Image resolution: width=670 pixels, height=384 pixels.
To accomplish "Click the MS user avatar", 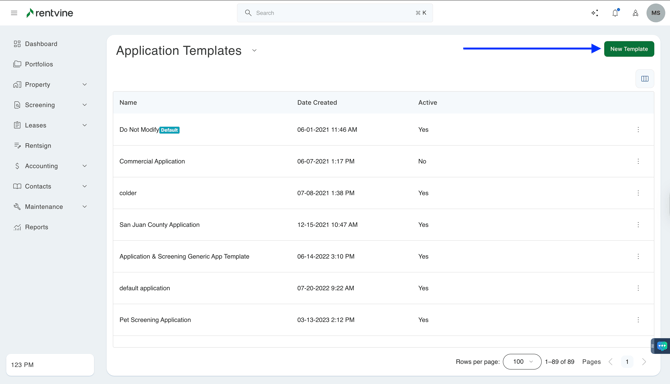I will 655,13.
